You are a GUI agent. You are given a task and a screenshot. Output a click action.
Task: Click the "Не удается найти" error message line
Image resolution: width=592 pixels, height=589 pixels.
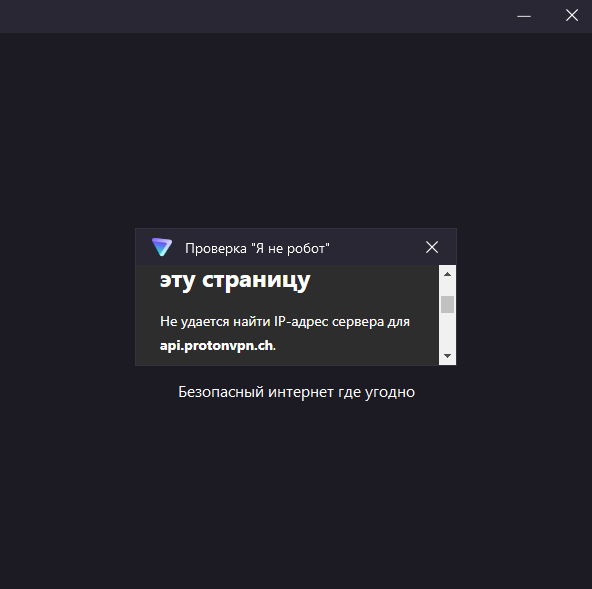point(285,322)
